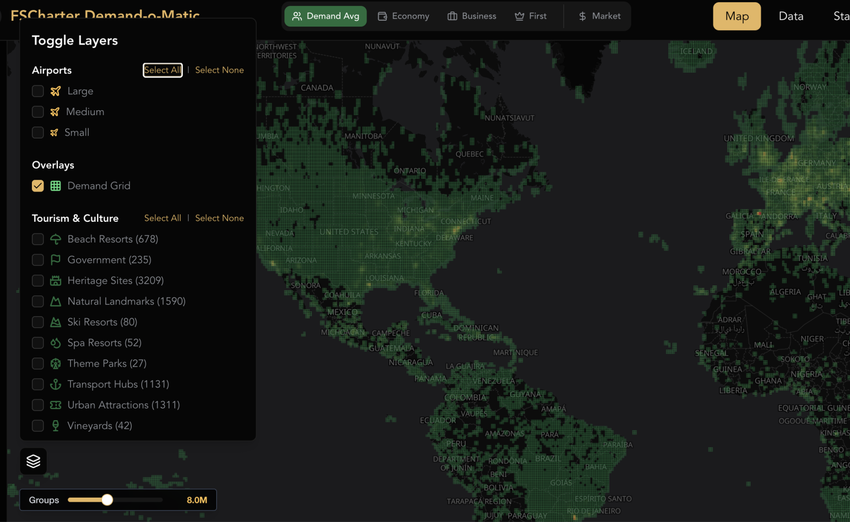Image resolution: width=850 pixels, height=522 pixels.
Task: Tick the Theme Parks checkbox
Action: [x=38, y=364]
